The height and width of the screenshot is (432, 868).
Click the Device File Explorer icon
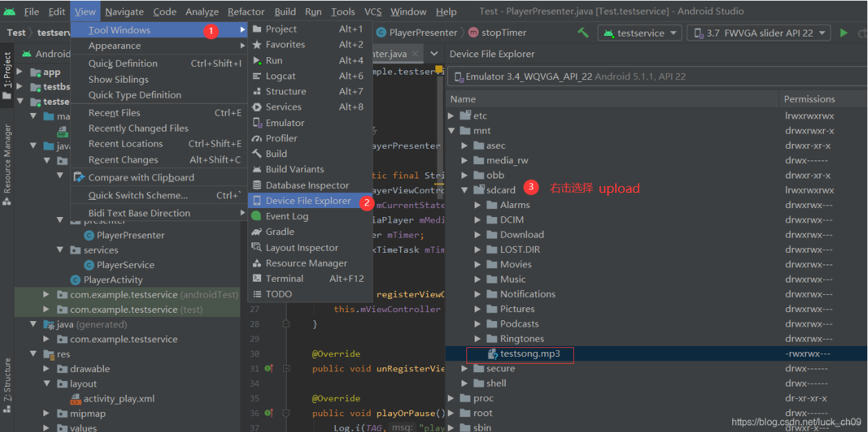[x=257, y=200]
